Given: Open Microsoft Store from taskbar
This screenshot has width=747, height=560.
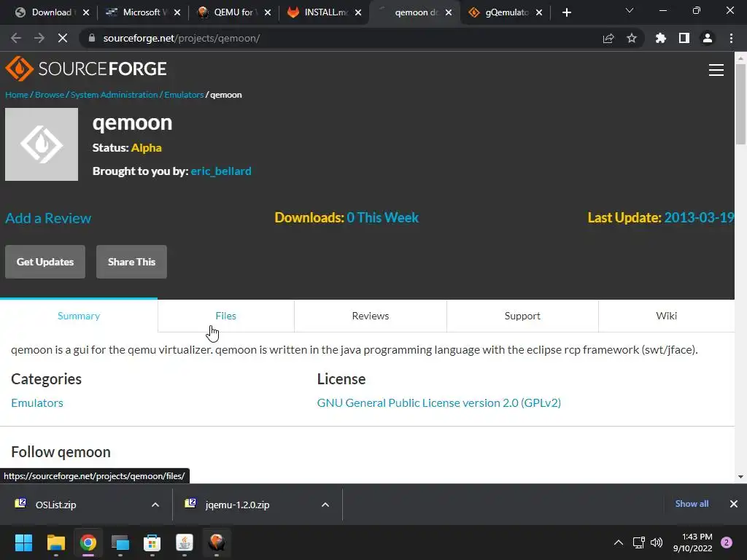Looking at the screenshot, I should (152, 542).
